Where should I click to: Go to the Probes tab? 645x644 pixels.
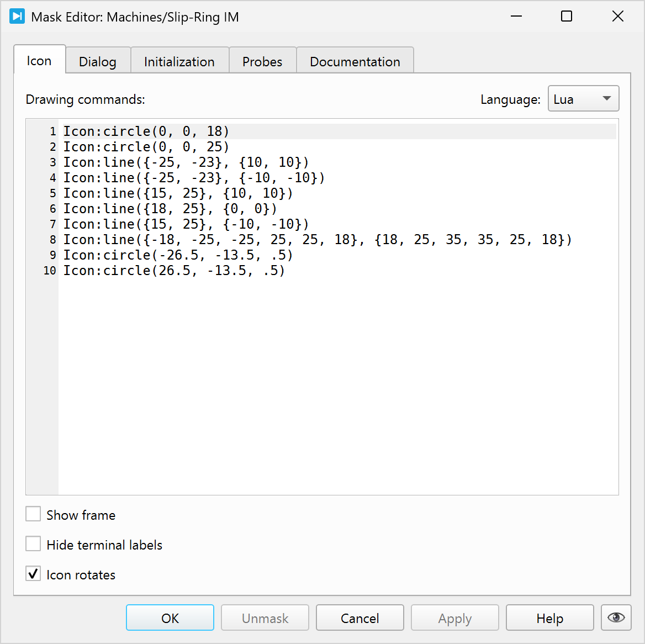tap(262, 61)
